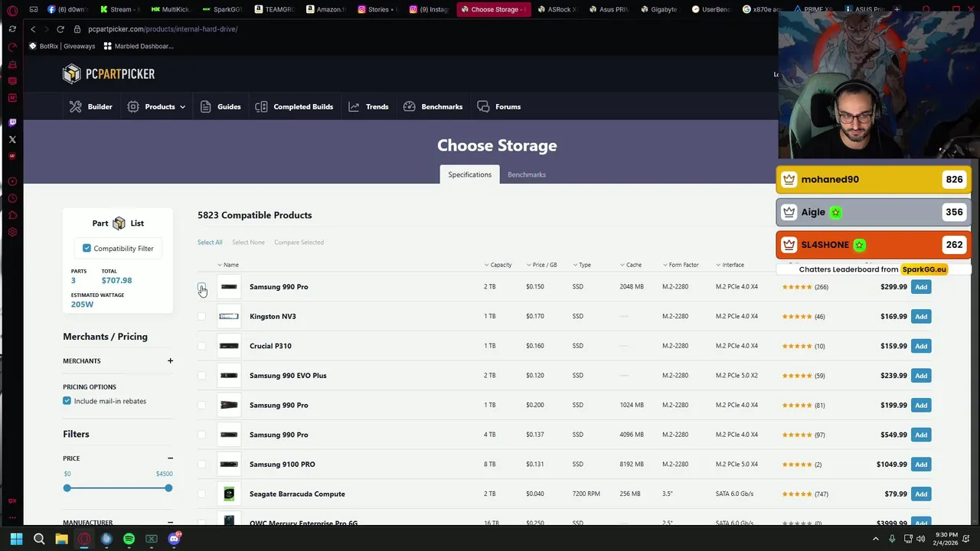The height and width of the screenshot is (551, 980).
Task: Click the Part List box icon
Action: 119,223
